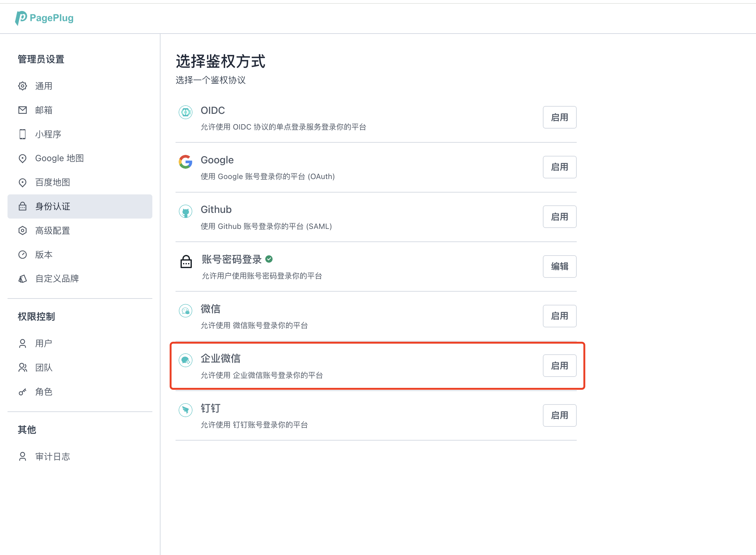Enable 钉钉 login with 启用 button
The width and height of the screenshot is (756, 555).
click(x=559, y=415)
